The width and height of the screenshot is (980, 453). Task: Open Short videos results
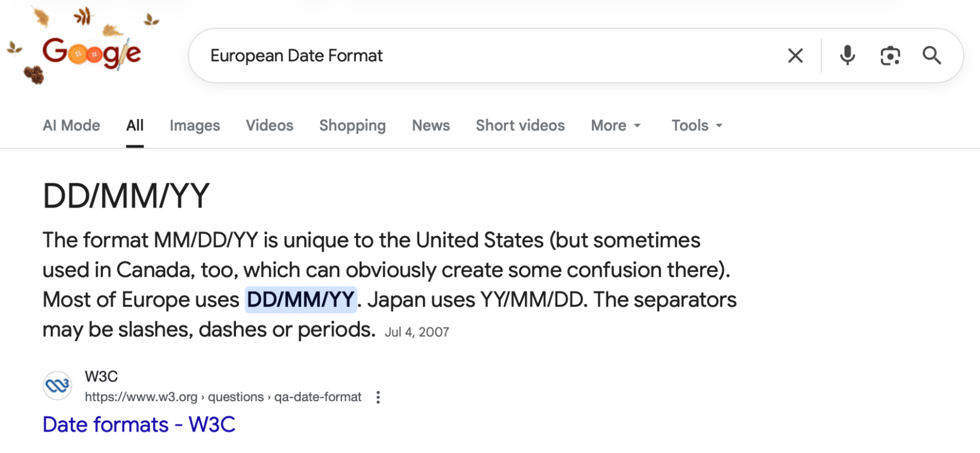tap(520, 126)
